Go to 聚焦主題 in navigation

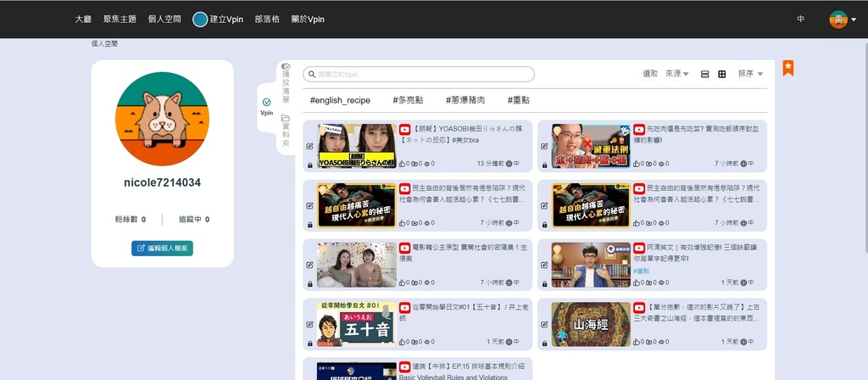tap(120, 20)
